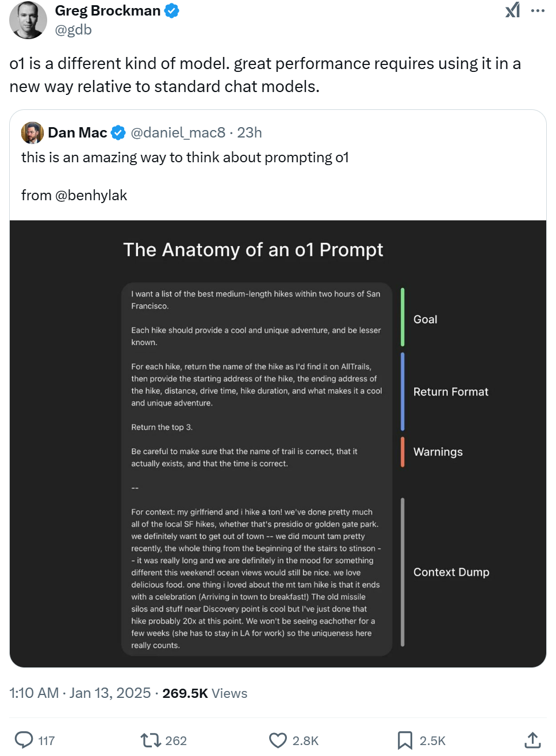556x756 pixels.
Task: Open the @daniel_mac8 handle link
Action: [x=178, y=133]
